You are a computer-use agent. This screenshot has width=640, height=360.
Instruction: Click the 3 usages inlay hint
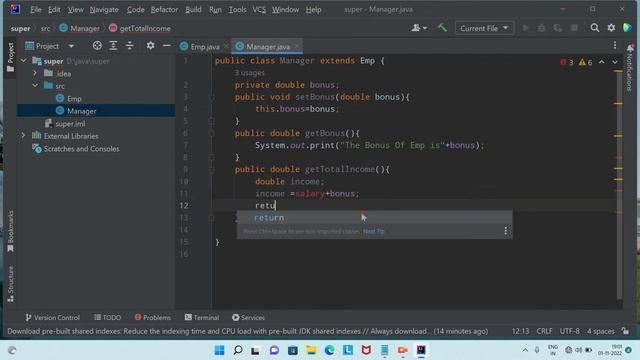tap(249, 73)
